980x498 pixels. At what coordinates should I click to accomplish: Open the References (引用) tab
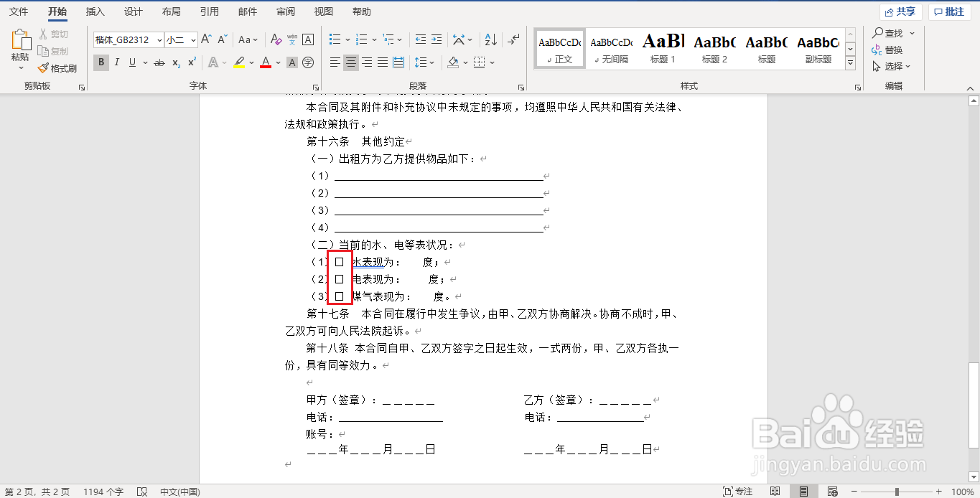click(x=209, y=11)
